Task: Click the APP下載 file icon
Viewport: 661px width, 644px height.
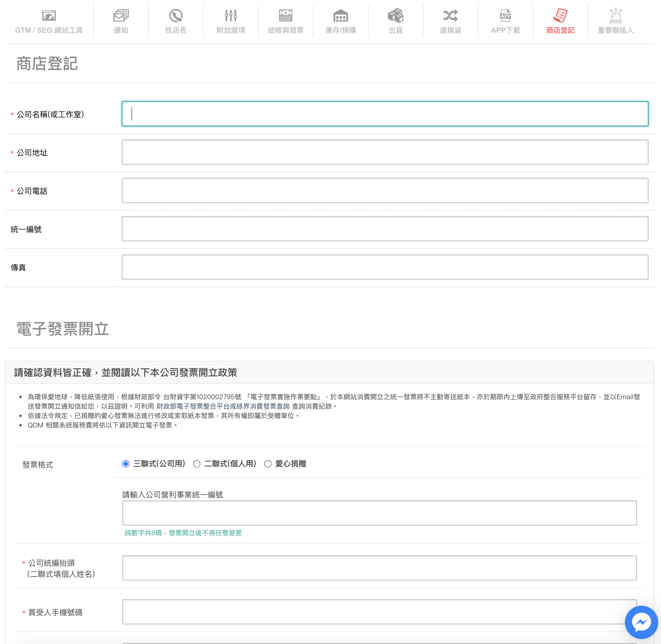Action: click(506, 16)
